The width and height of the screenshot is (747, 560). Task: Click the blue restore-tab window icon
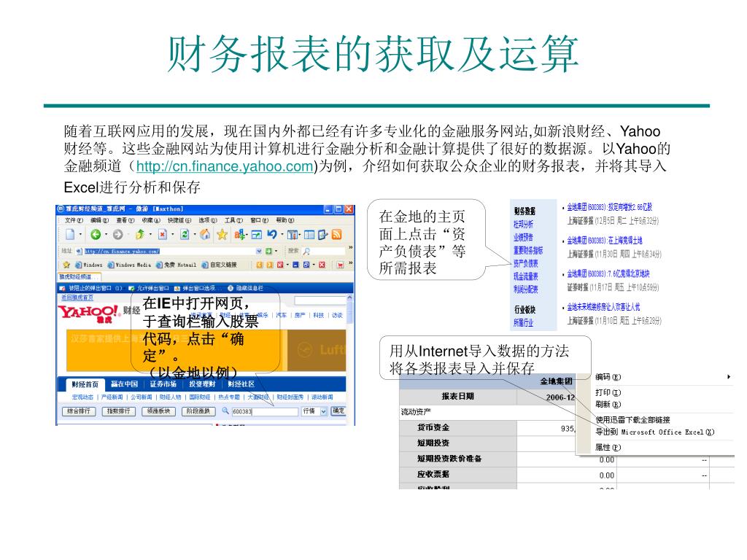tap(306, 265)
